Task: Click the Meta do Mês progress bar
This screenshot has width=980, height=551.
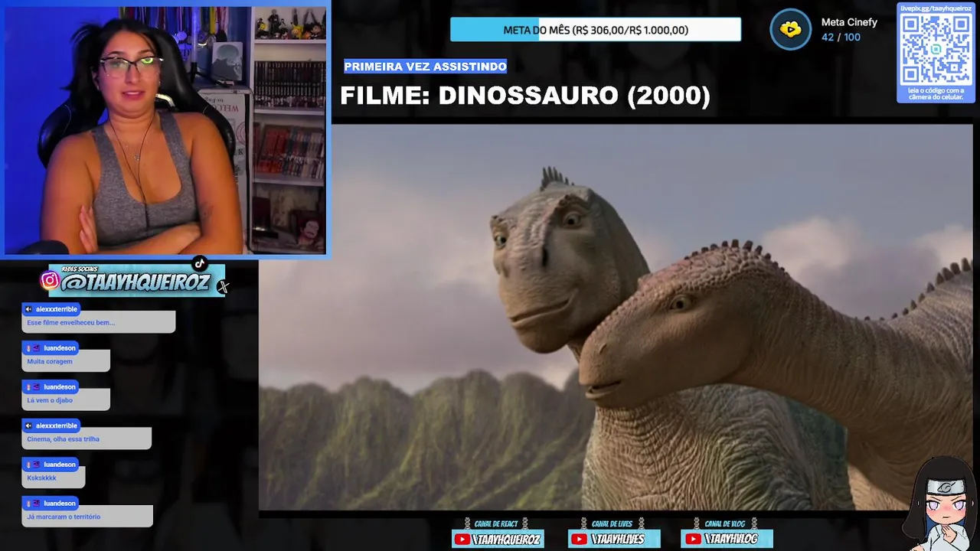Action: coord(596,30)
